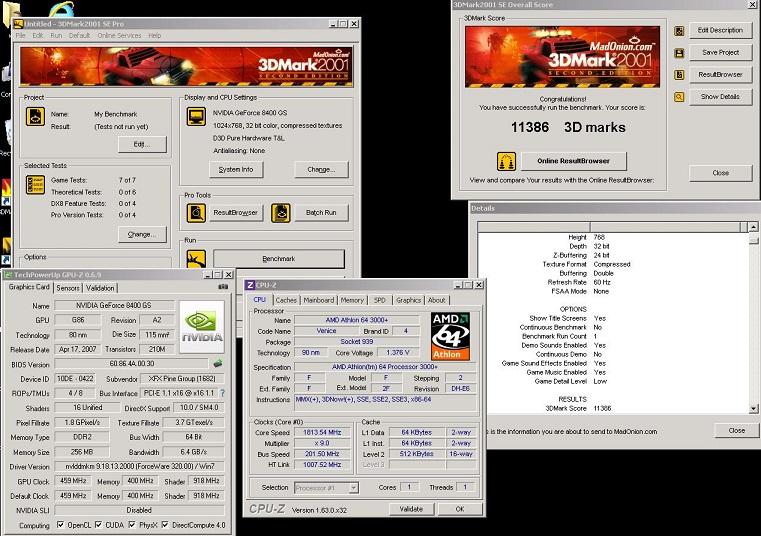
Task: Click the AMD Athlon 64 logo in CPU-Z
Action: (x=450, y=336)
